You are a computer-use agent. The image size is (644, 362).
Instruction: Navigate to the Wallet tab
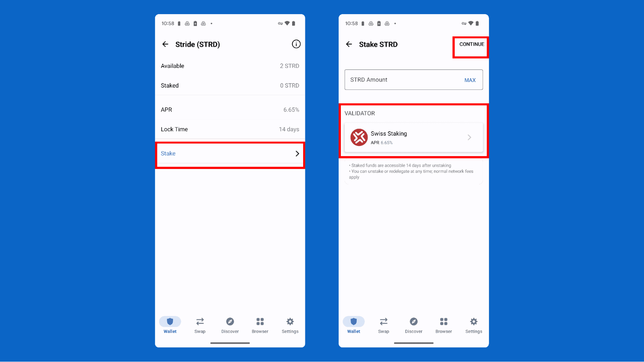click(x=170, y=325)
